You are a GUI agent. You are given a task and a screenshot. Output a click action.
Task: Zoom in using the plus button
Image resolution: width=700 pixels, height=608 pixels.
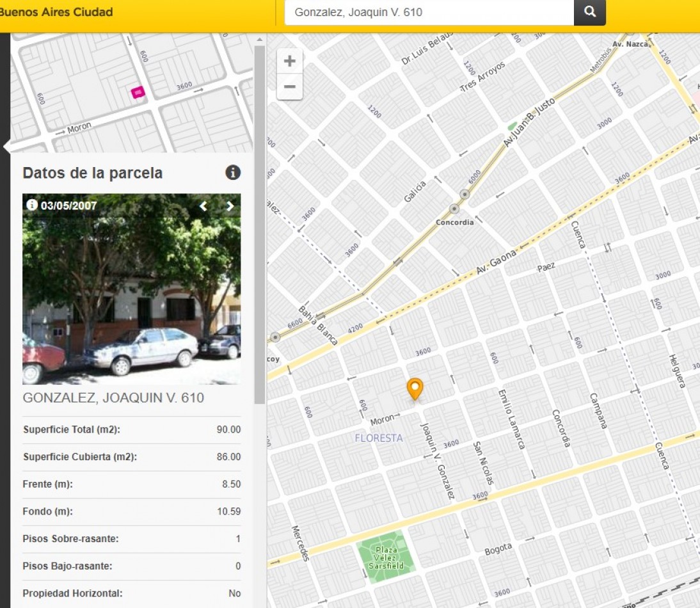click(290, 61)
